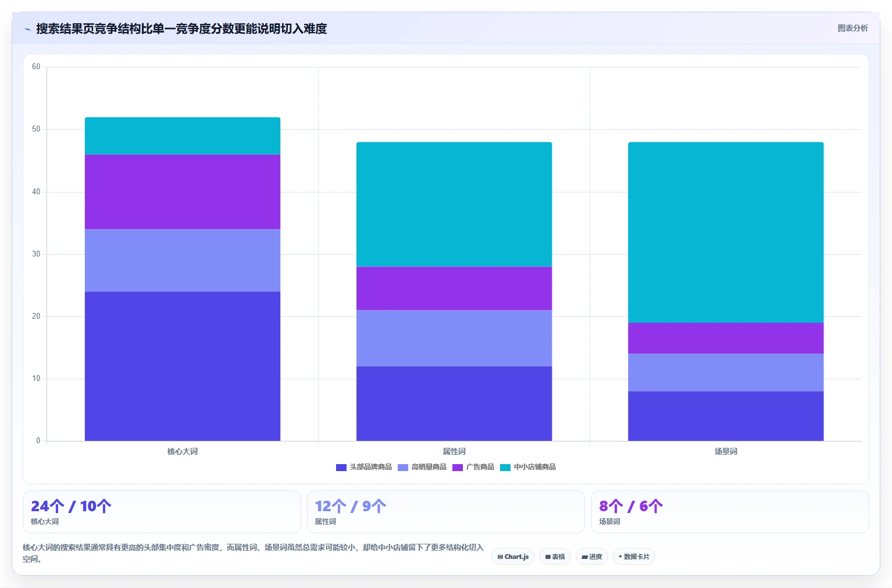This screenshot has height=588, width=892.
Task: Click the 表格 tag pill
Action: [555, 557]
